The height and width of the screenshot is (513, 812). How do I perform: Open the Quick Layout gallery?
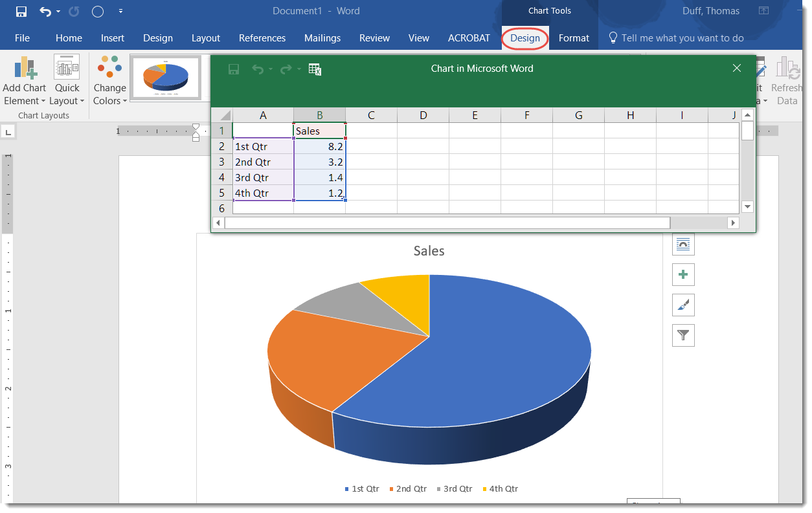[x=67, y=81]
